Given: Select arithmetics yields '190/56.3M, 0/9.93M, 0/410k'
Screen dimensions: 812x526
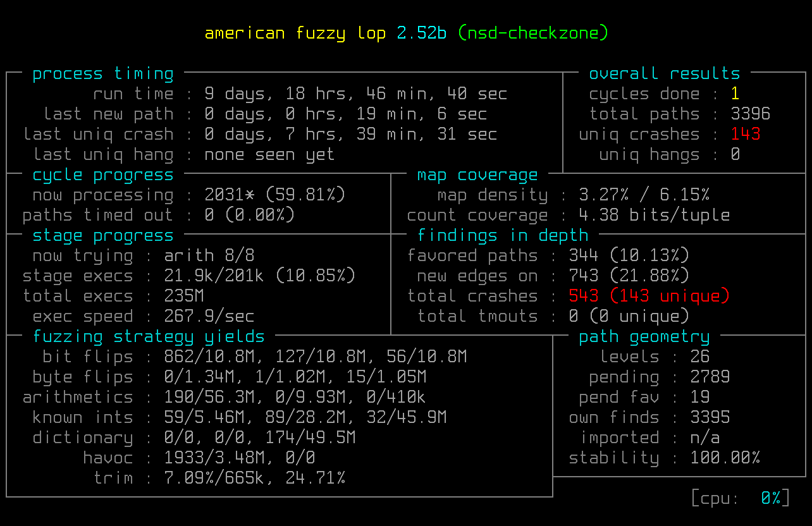Looking at the screenshot, I should (x=295, y=398).
